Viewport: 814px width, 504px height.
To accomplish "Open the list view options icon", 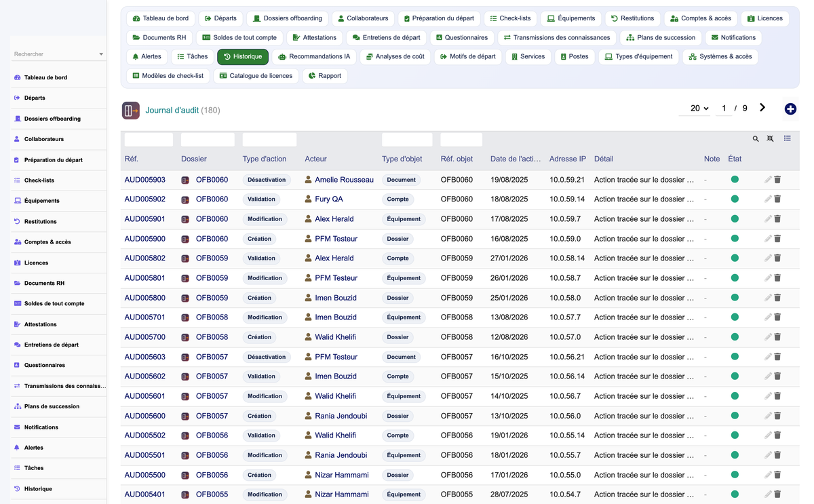I will pos(788,138).
